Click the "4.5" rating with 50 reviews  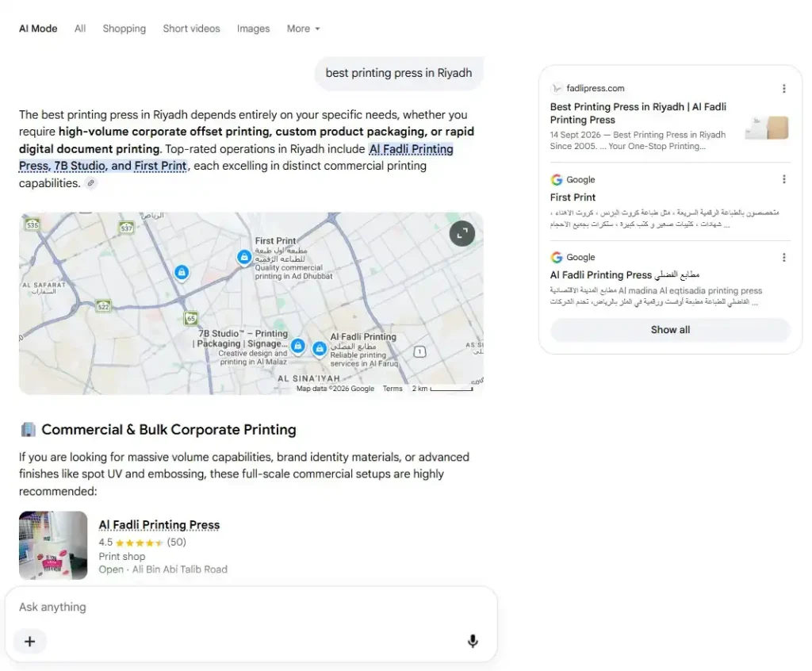[x=143, y=542]
